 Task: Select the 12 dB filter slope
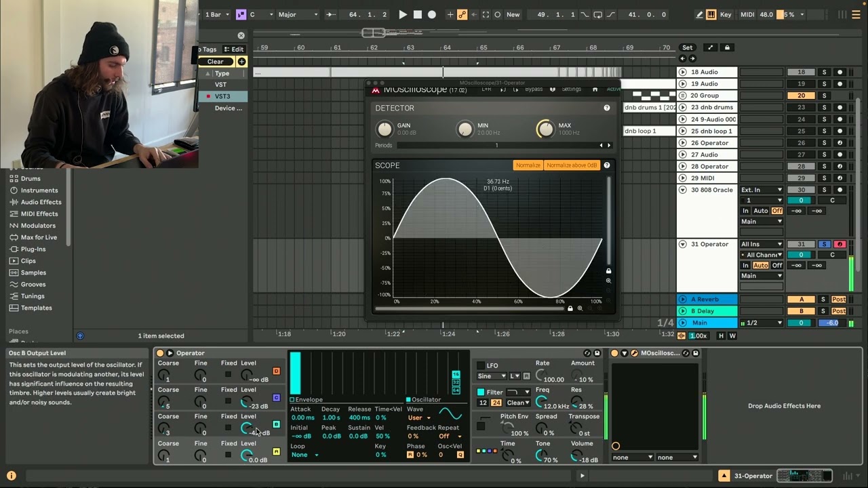pos(483,403)
